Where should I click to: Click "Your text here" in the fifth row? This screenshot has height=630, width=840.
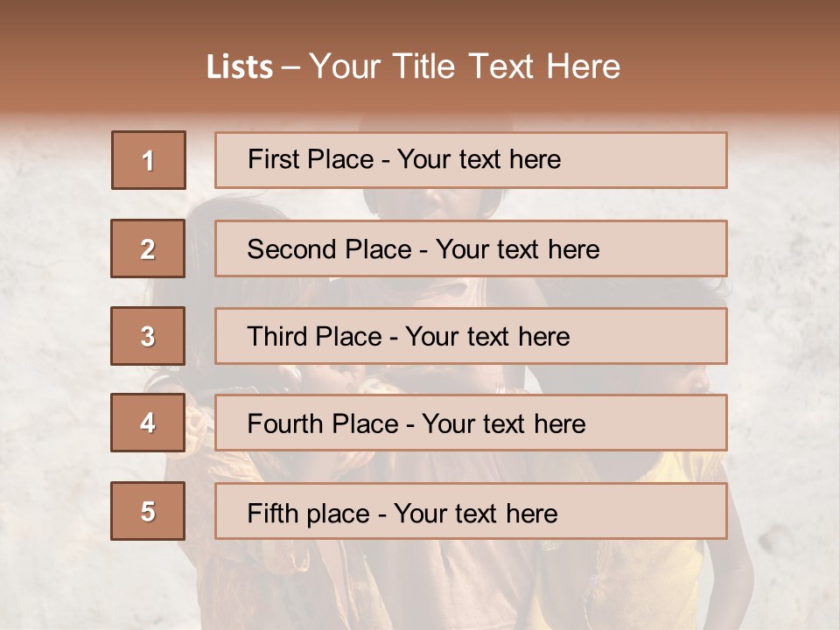point(475,513)
